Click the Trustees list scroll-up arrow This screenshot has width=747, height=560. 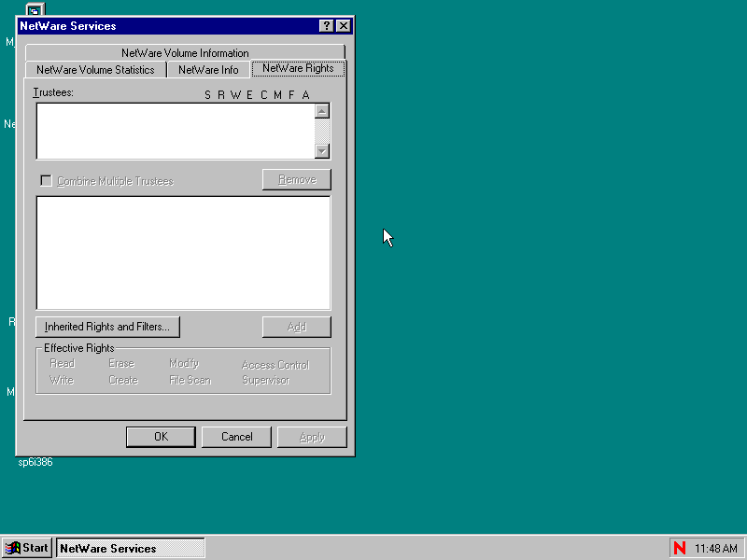(x=322, y=111)
